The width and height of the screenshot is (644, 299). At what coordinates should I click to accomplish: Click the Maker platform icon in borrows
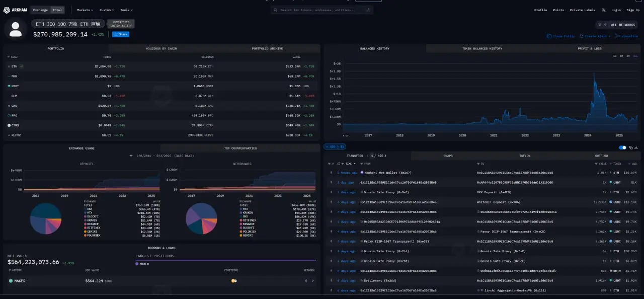click(11, 281)
